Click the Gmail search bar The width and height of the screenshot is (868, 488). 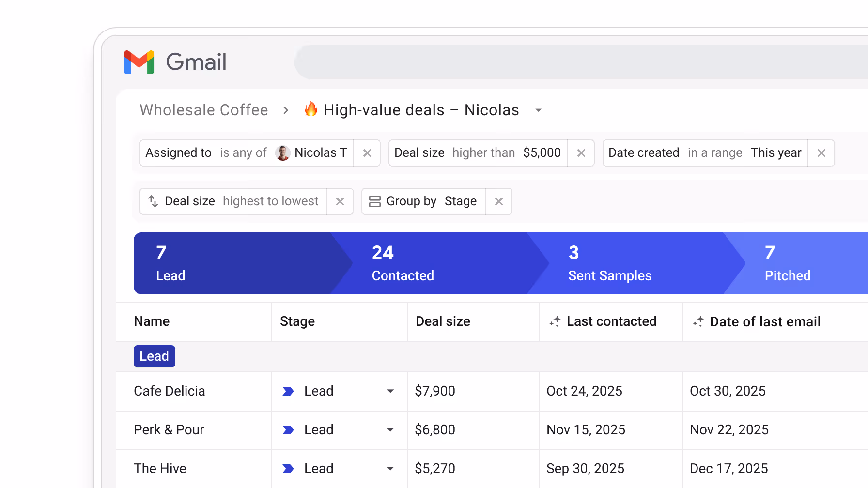[581, 62]
